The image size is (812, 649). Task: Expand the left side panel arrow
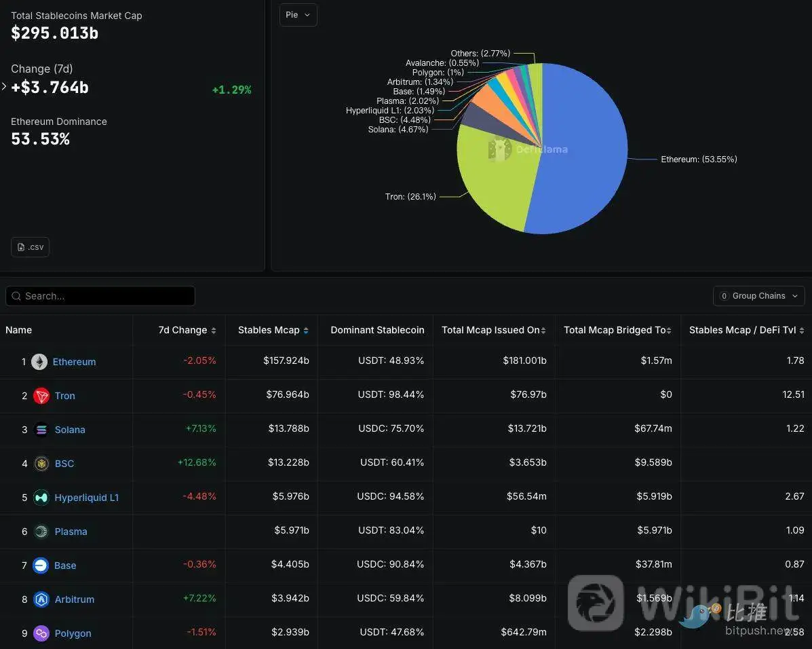(4, 87)
